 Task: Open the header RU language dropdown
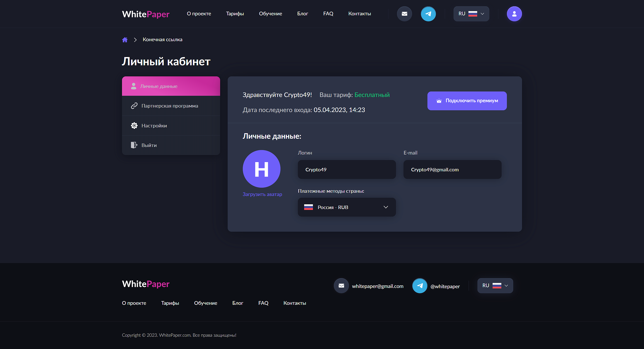coord(471,14)
